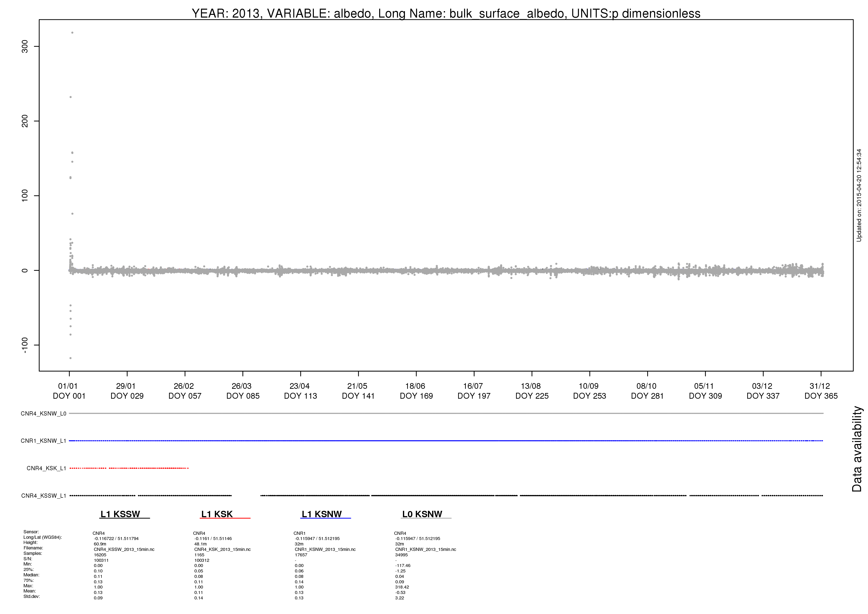Click the lowest outlier point below -100
The height and width of the screenshot is (614, 868).
pyautogui.click(x=70, y=358)
